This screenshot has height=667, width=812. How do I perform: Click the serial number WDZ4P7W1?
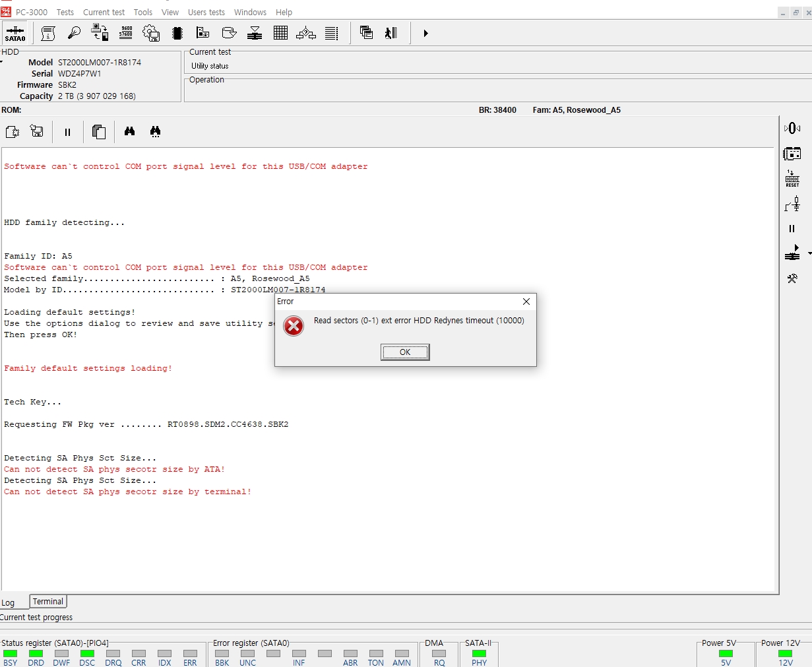pos(80,73)
